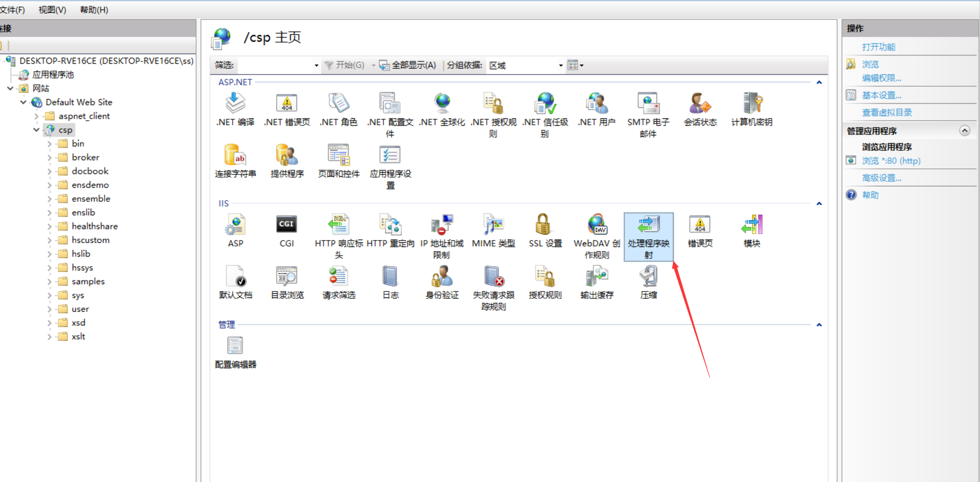Collapse the ASP.NET group section
980x482 pixels.
(x=819, y=83)
